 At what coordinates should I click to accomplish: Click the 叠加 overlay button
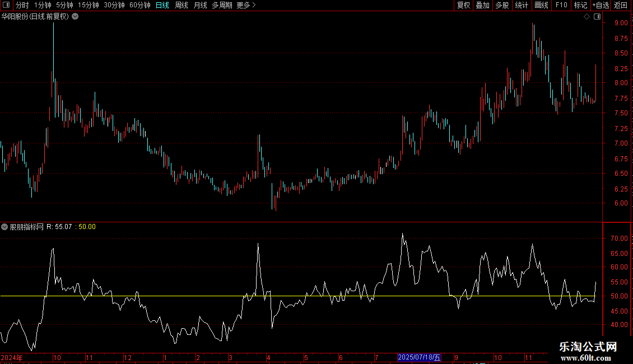(482, 5)
